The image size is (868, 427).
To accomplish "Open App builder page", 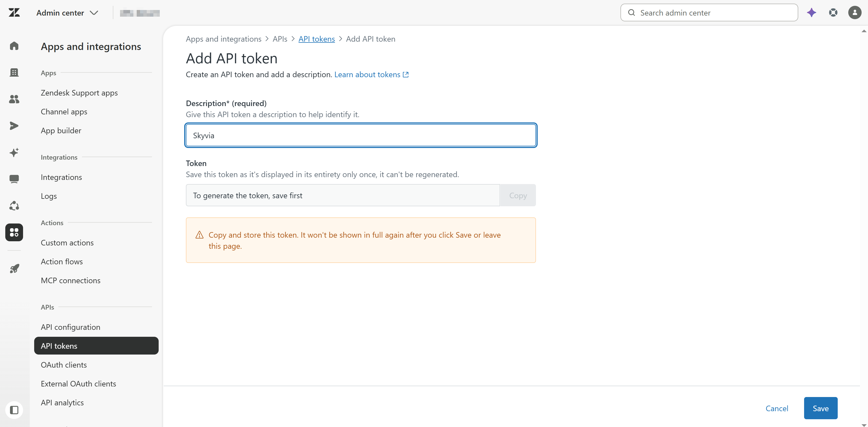I will coord(61,130).
